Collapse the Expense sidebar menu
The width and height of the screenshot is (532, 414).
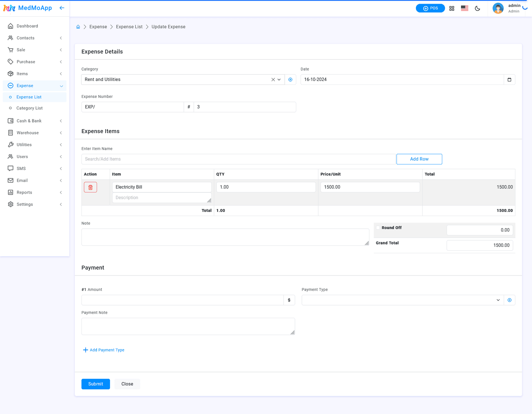coord(35,86)
